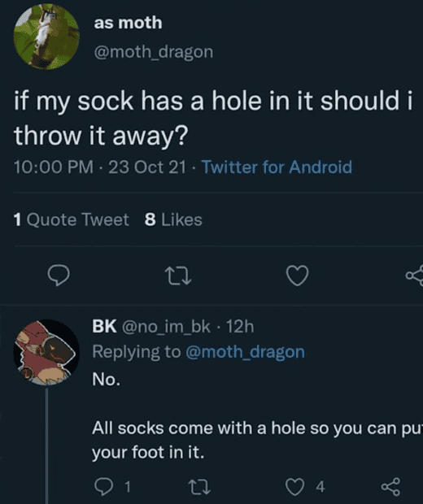This screenshot has height=504, width=423.
Task: Reply to BK's comment
Action: pyautogui.click(x=103, y=487)
